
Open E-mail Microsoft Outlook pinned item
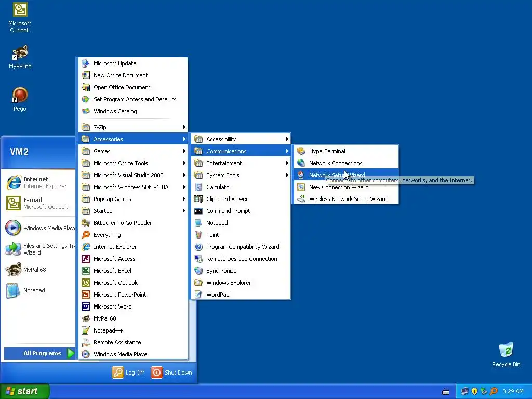click(x=38, y=203)
